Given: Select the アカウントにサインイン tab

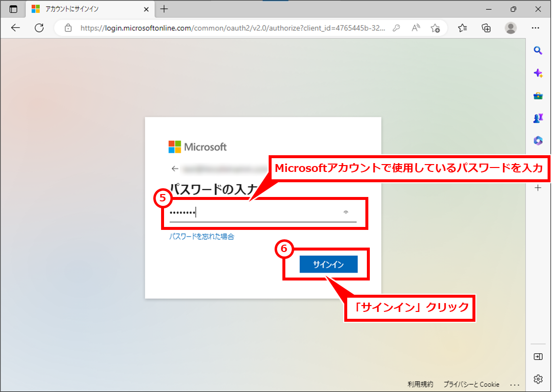Looking at the screenshot, I should [90, 9].
